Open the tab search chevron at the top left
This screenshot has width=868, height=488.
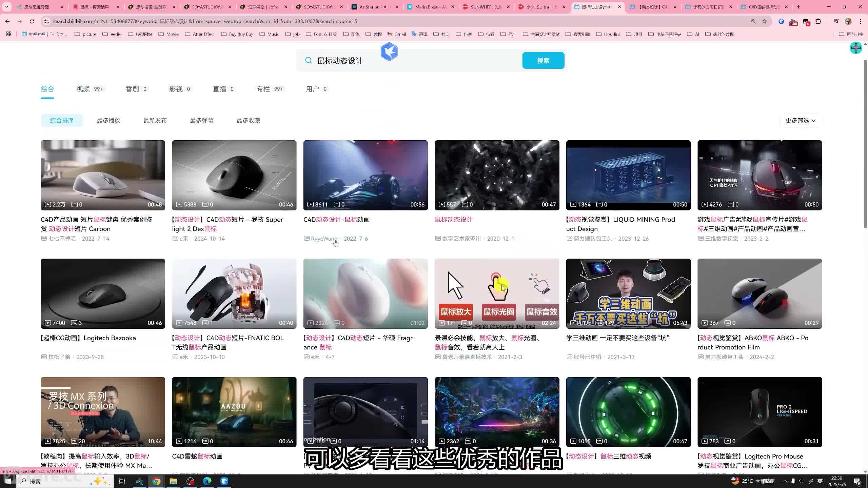pos(7,7)
